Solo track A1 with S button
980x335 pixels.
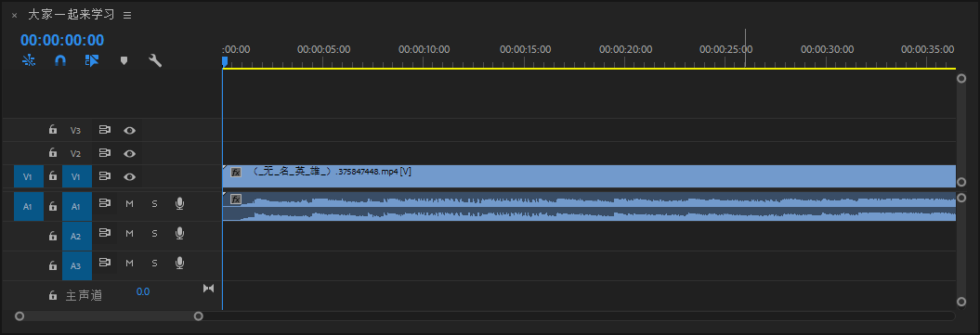click(154, 203)
